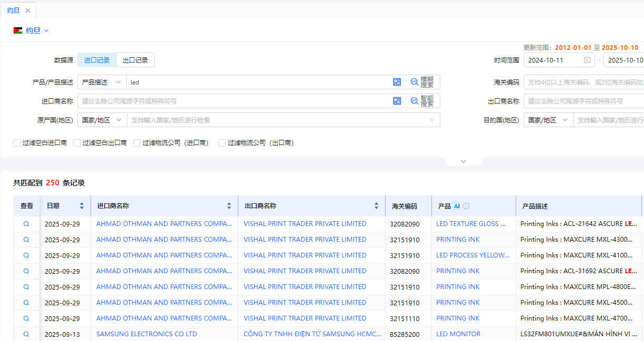The height and width of the screenshot is (341, 644).
Task: Tick 过滤物流公司（进口商） checkbox
Action: pyautogui.click(x=137, y=143)
